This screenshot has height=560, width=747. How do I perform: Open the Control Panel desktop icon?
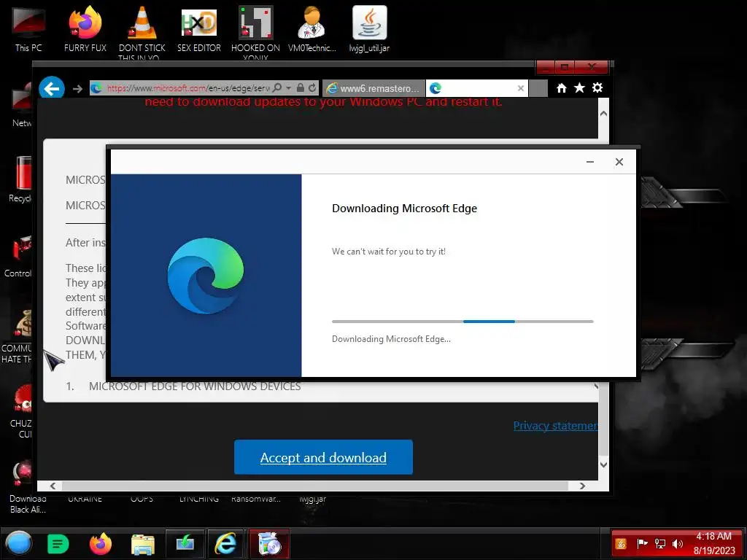point(19,256)
